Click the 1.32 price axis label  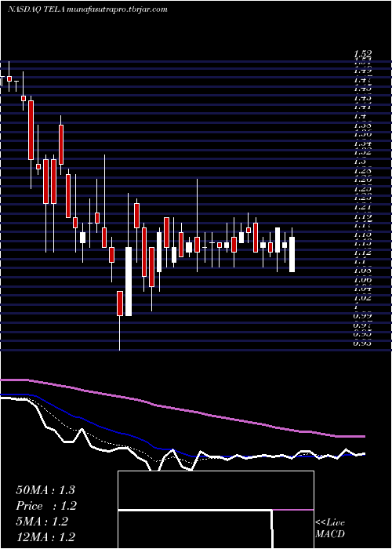pyautogui.click(x=362, y=152)
